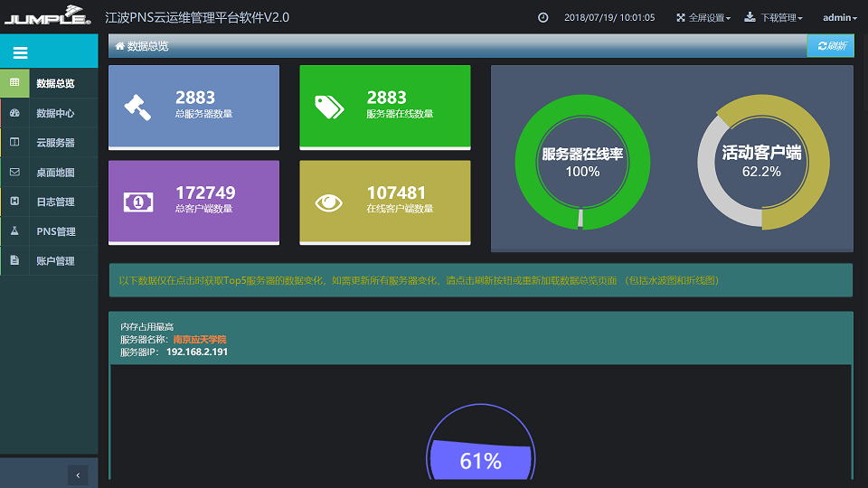Click the tags icon on online servers card

329,107
